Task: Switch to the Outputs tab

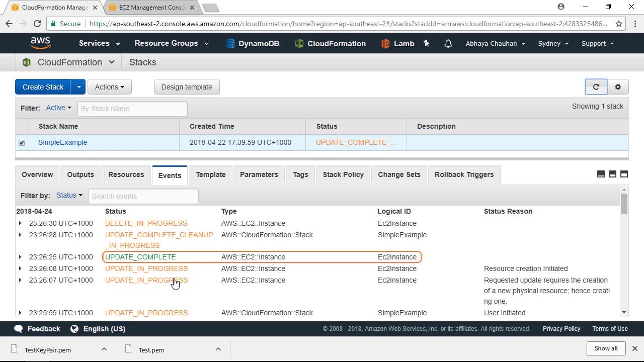Action: (x=80, y=174)
